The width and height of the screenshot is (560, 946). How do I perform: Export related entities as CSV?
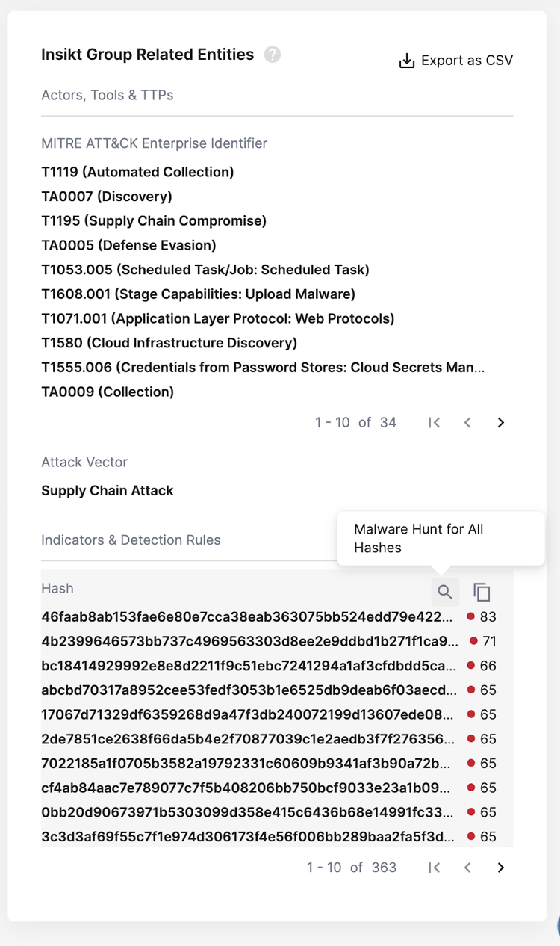pyautogui.click(x=456, y=61)
